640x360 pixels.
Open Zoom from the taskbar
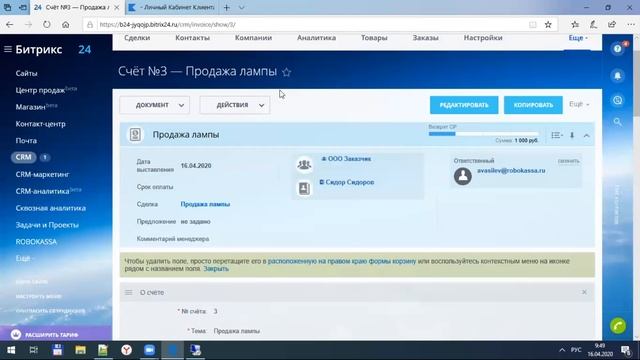point(149,350)
